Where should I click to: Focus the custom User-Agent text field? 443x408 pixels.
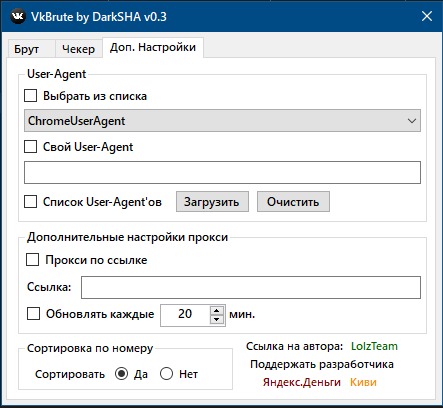[222, 173]
